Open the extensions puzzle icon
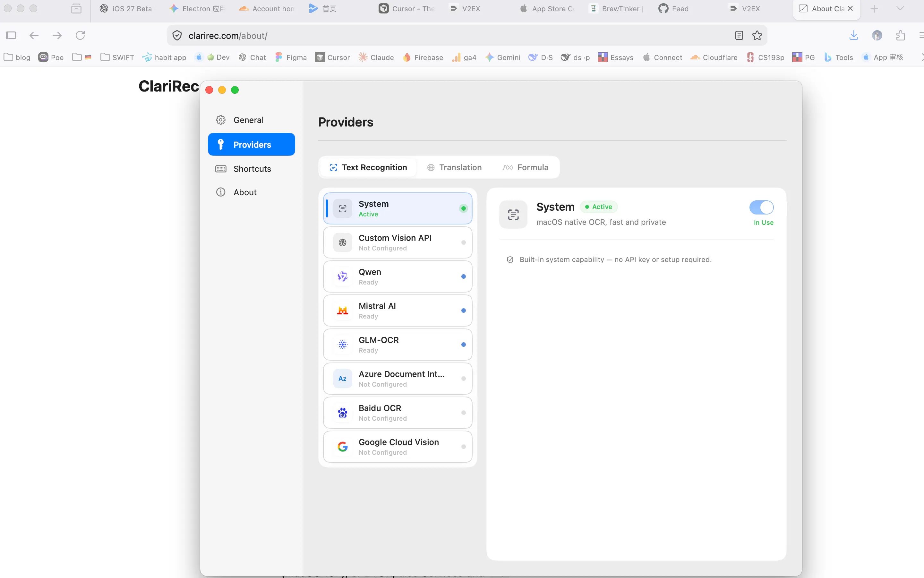Image resolution: width=924 pixels, height=578 pixels. [x=900, y=36]
